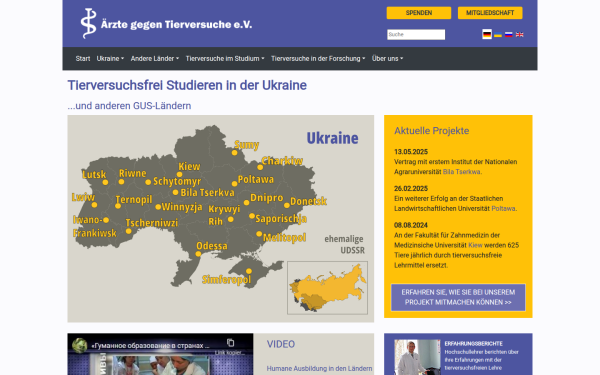Select Lutsk on the map

click(x=94, y=175)
